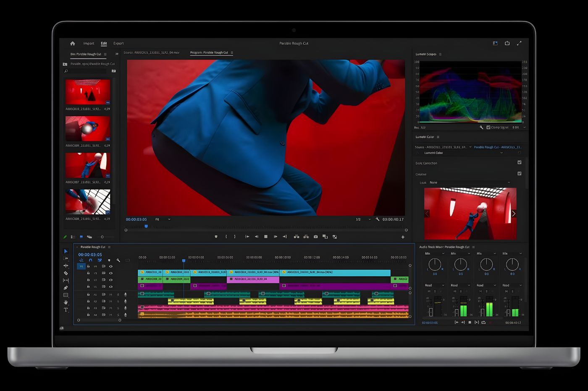Open the 8 Bit dropdown in scopes
The height and width of the screenshot is (391, 588).
pyautogui.click(x=519, y=127)
